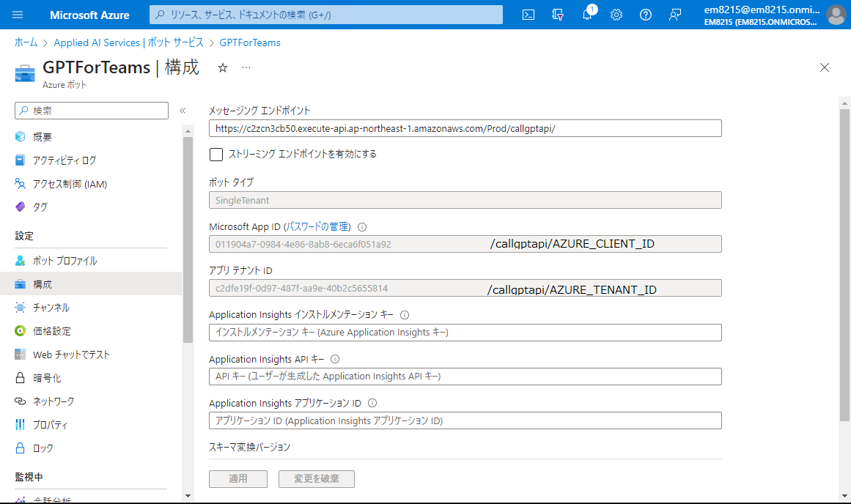
Task: Click the Application Insights API キー field
Action: [x=465, y=377]
